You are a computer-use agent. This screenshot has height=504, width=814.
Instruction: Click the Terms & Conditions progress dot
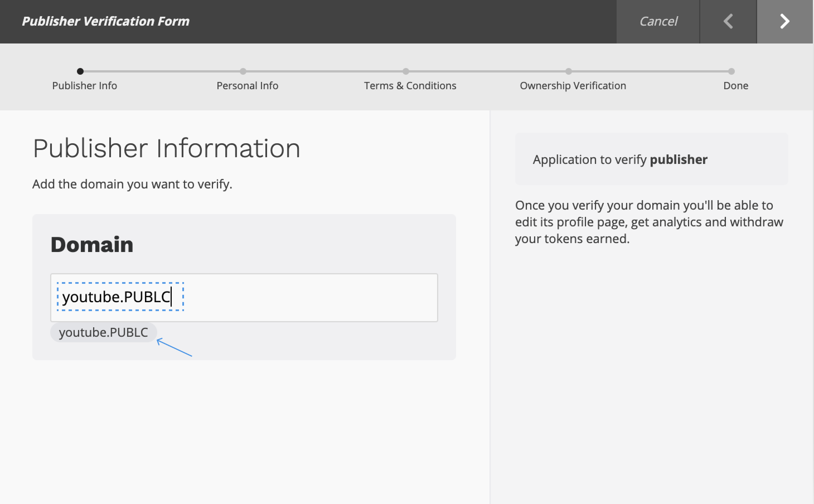click(406, 71)
